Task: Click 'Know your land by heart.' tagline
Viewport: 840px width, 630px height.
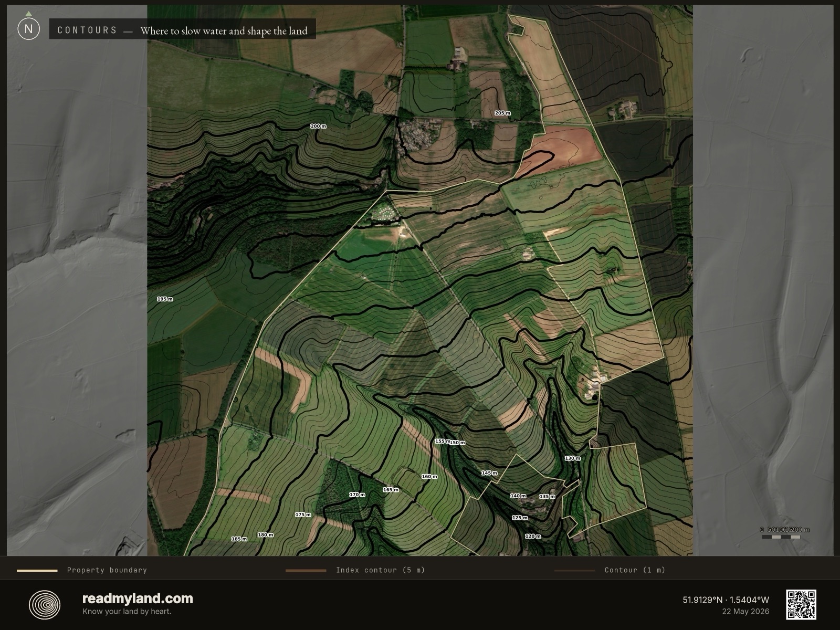Action: [x=127, y=611]
